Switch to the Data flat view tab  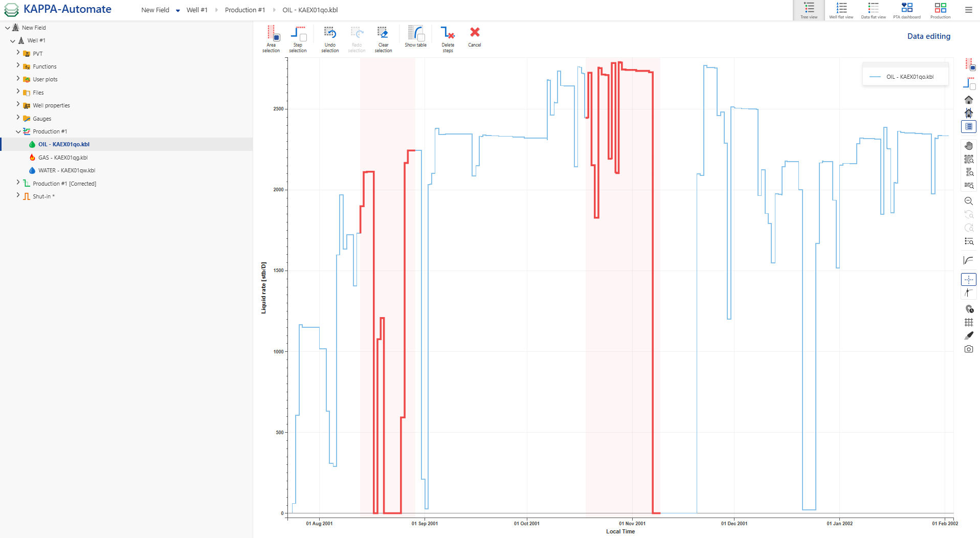tap(873, 10)
